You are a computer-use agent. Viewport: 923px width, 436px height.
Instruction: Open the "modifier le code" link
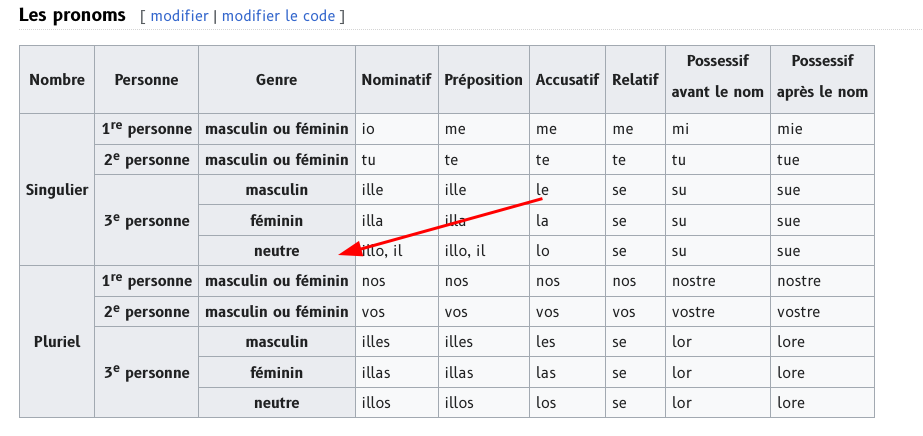[278, 16]
